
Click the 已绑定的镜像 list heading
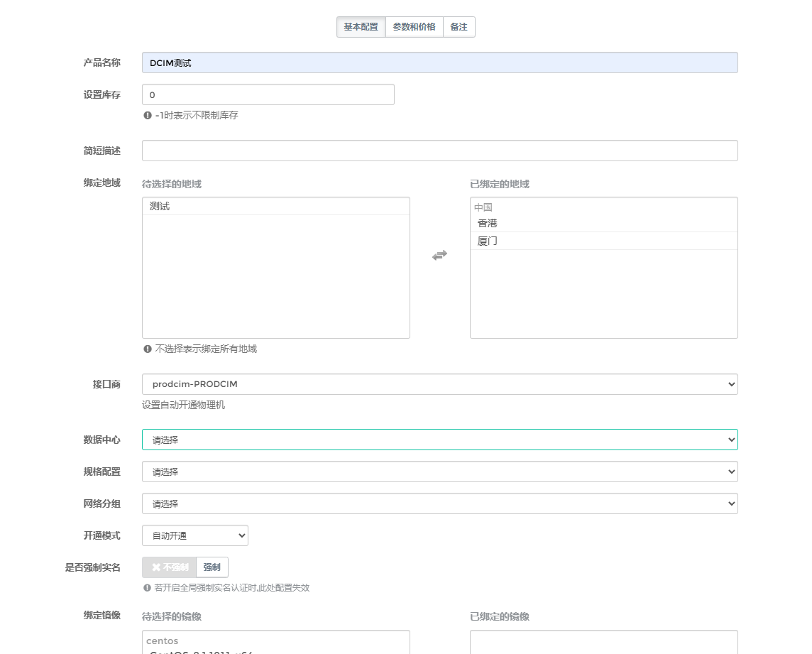(x=500, y=616)
